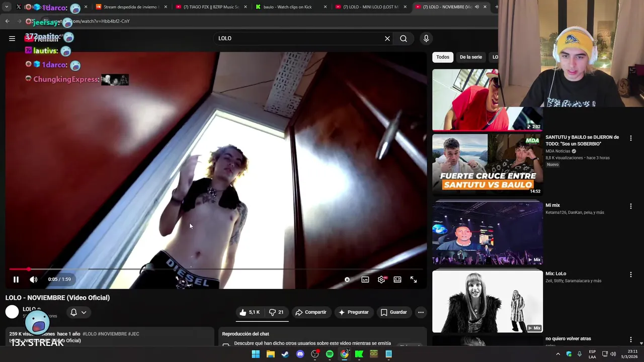
Task: Expand the system tray hidden icons chevron
Action: tap(558, 354)
